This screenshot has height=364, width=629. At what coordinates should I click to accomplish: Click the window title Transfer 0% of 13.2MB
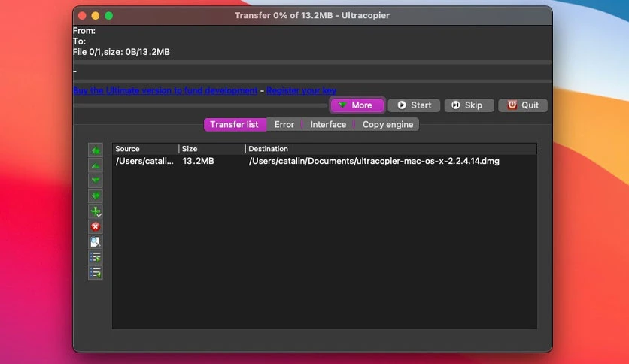pyautogui.click(x=311, y=15)
